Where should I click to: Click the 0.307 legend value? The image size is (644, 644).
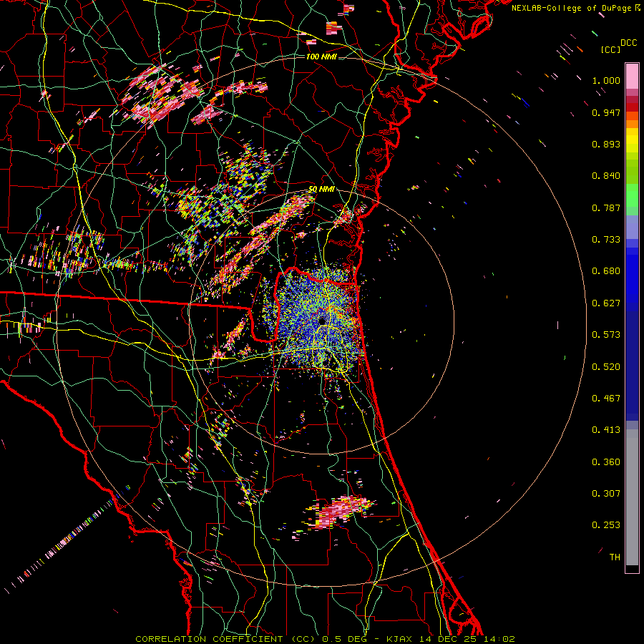coord(606,494)
